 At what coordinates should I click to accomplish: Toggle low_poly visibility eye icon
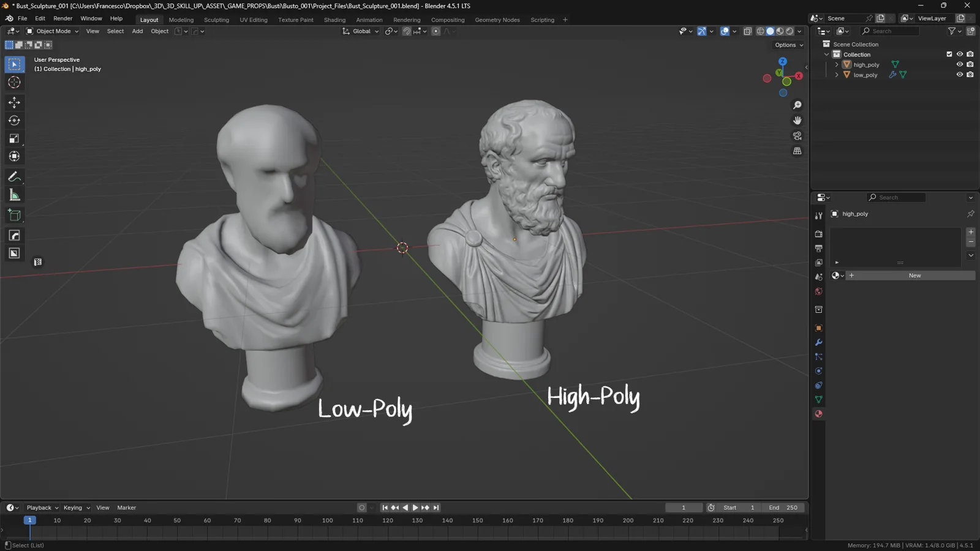click(x=960, y=75)
